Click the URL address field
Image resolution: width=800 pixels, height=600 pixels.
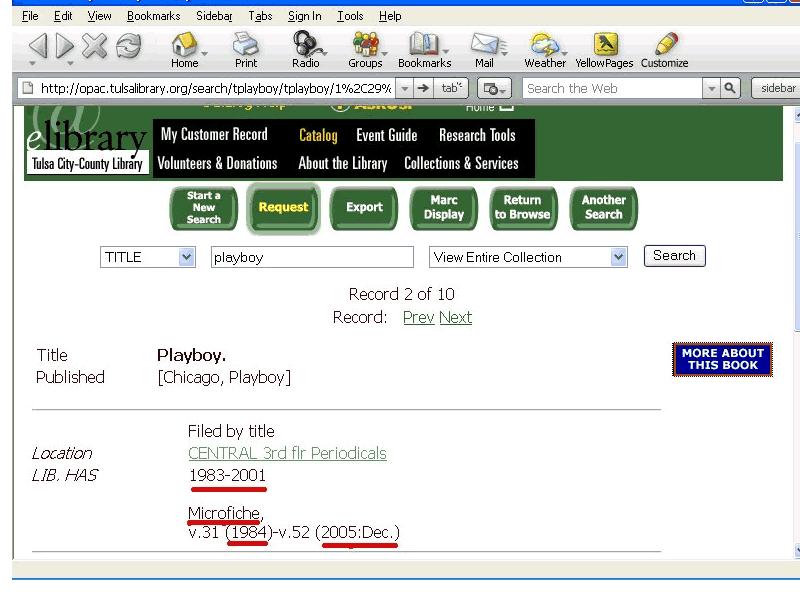(216, 88)
